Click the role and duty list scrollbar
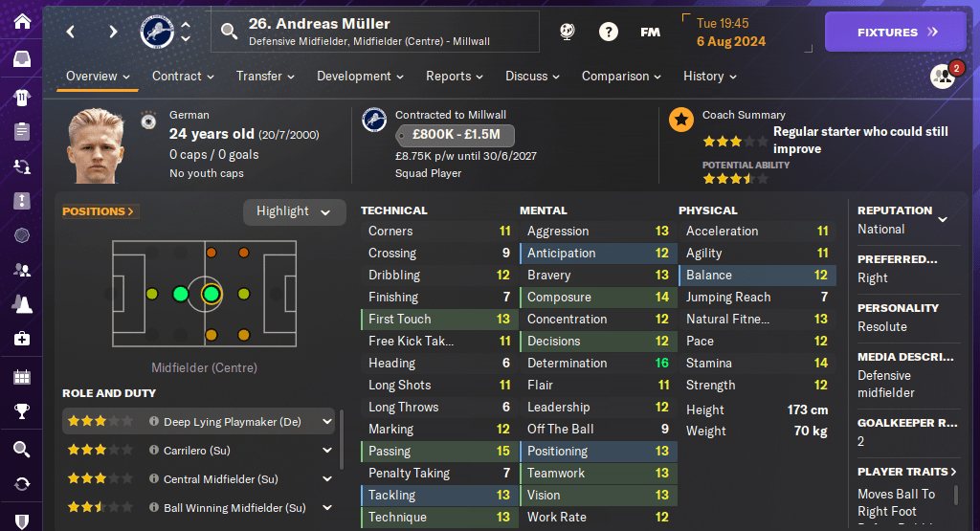This screenshot has width=980, height=531. pyautogui.click(x=342, y=440)
